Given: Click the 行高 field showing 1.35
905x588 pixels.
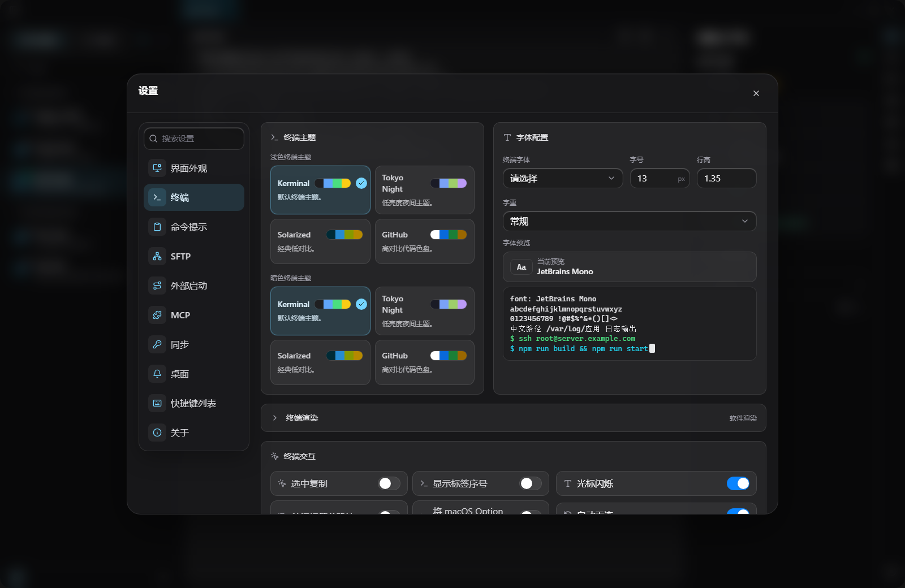Looking at the screenshot, I should click(726, 178).
